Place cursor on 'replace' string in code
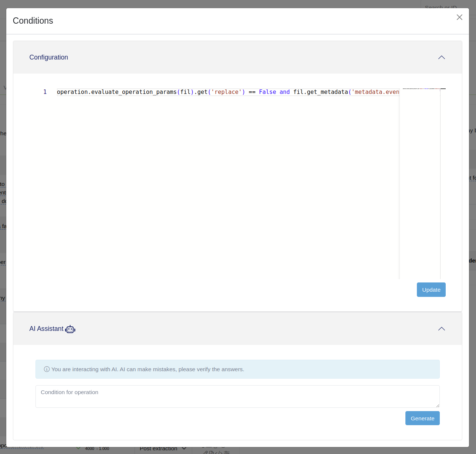The image size is (476, 454). pyautogui.click(x=226, y=92)
